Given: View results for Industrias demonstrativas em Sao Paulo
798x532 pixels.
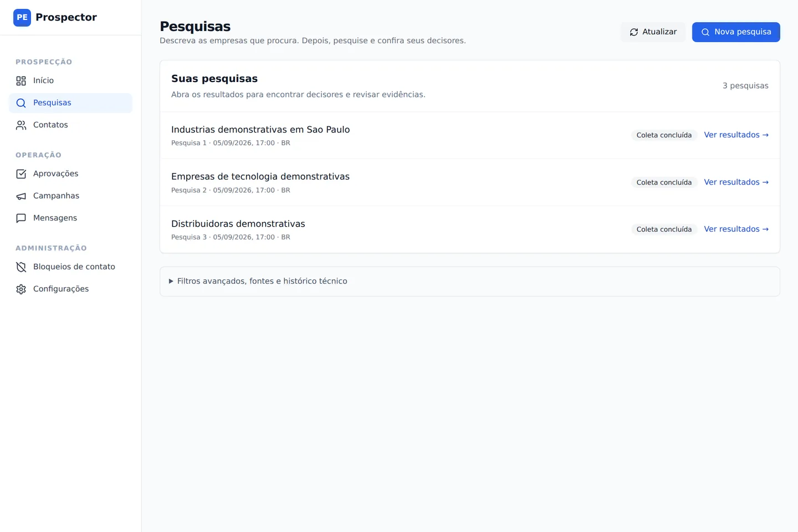Looking at the screenshot, I should (736, 135).
